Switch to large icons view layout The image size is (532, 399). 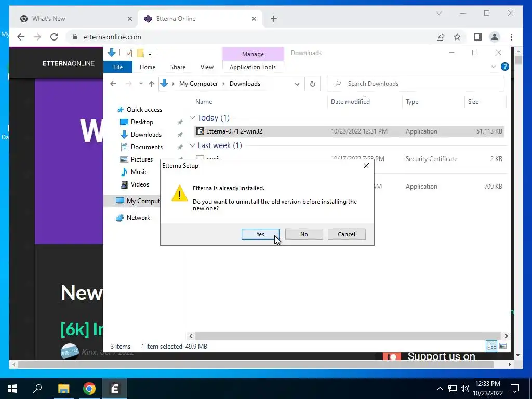tap(503, 346)
